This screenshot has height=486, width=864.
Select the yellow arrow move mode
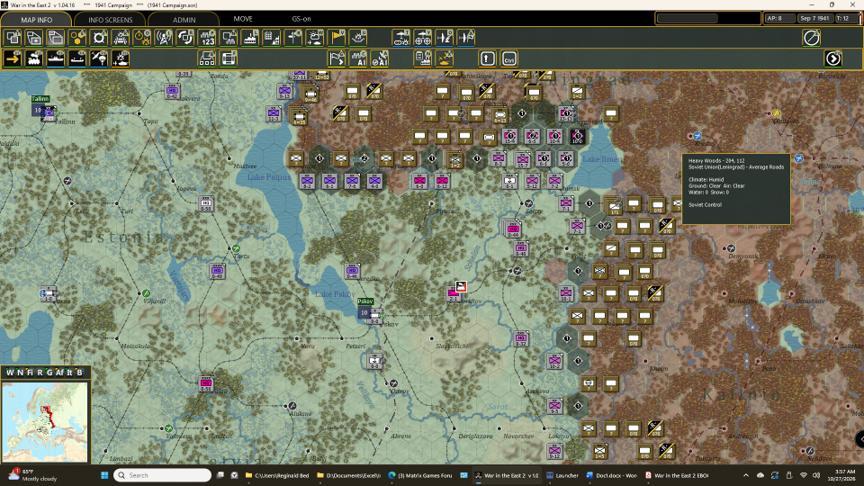13,58
